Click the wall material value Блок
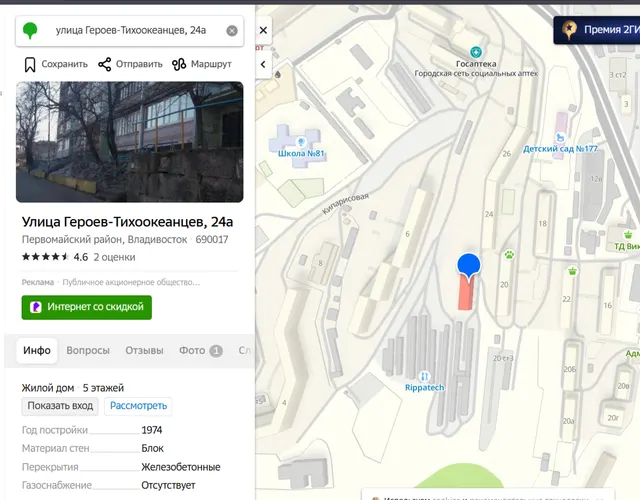Screen dimensions: 640x500 pyautogui.click(x=152, y=449)
